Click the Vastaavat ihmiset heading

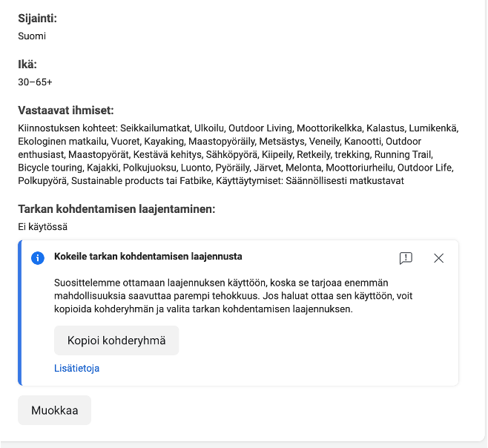pyautogui.click(x=66, y=111)
